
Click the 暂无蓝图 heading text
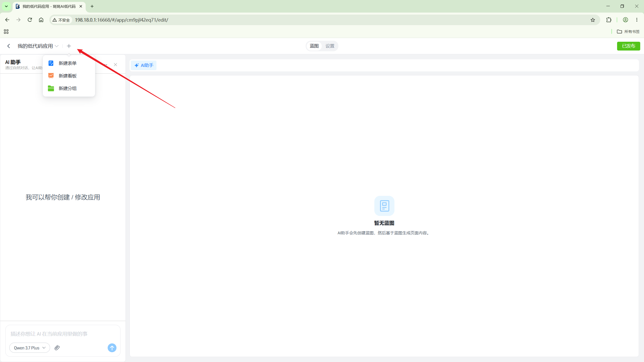384,223
